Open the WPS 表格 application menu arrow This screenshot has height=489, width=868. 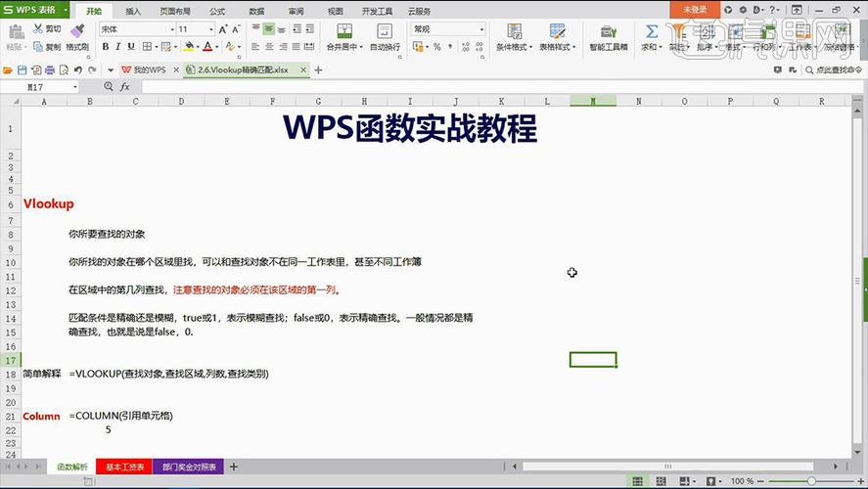click(66, 10)
